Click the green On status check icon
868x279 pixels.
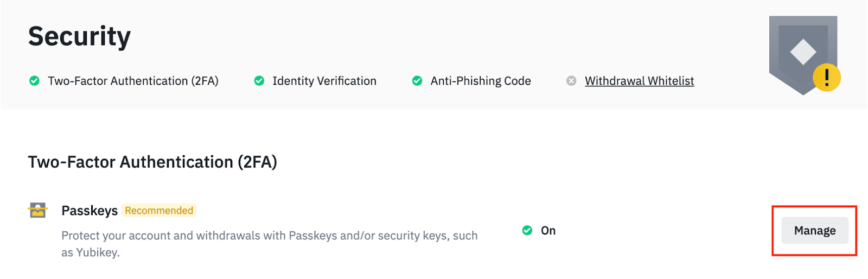coord(527,231)
